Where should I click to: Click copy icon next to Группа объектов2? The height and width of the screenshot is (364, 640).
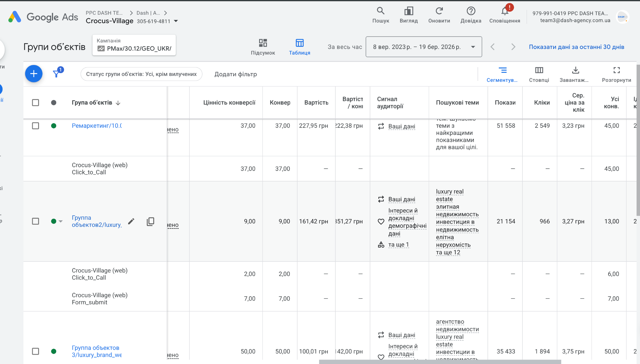tap(150, 221)
